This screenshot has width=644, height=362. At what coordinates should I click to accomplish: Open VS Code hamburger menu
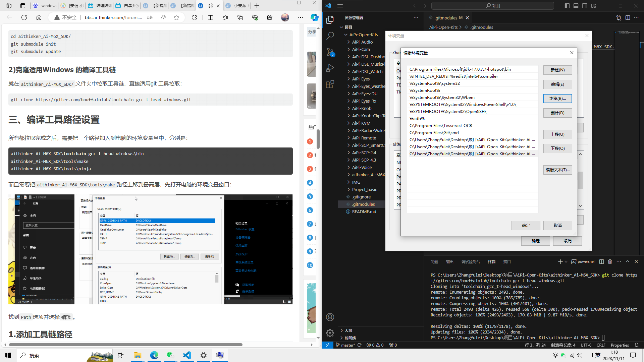click(340, 6)
